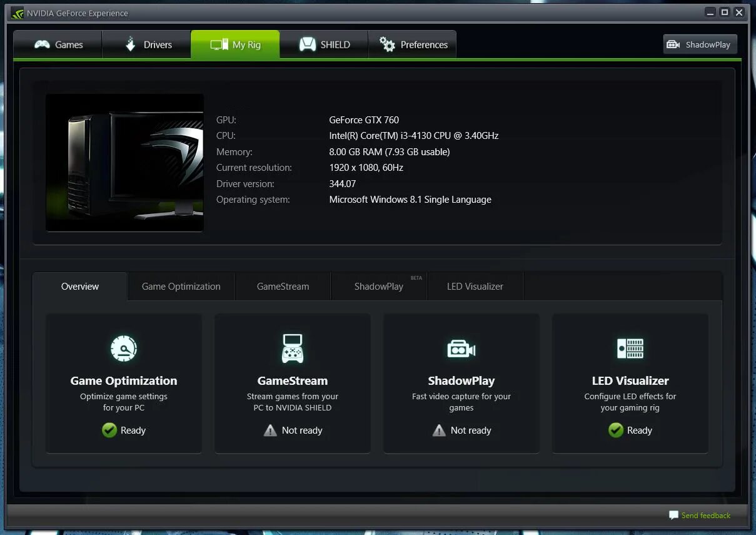756x535 pixels.
Task: Click the 'Fast video capture for your games' text
Action: pos(461,402)
